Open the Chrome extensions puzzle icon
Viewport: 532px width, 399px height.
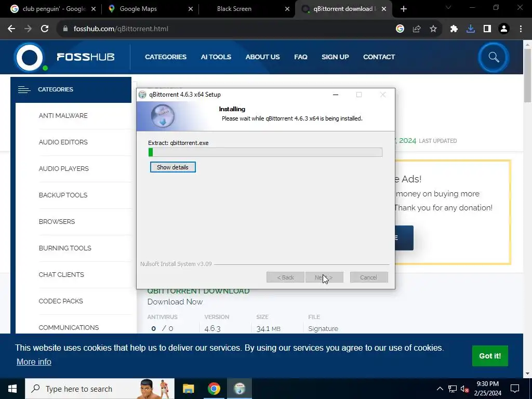(454, 29)
